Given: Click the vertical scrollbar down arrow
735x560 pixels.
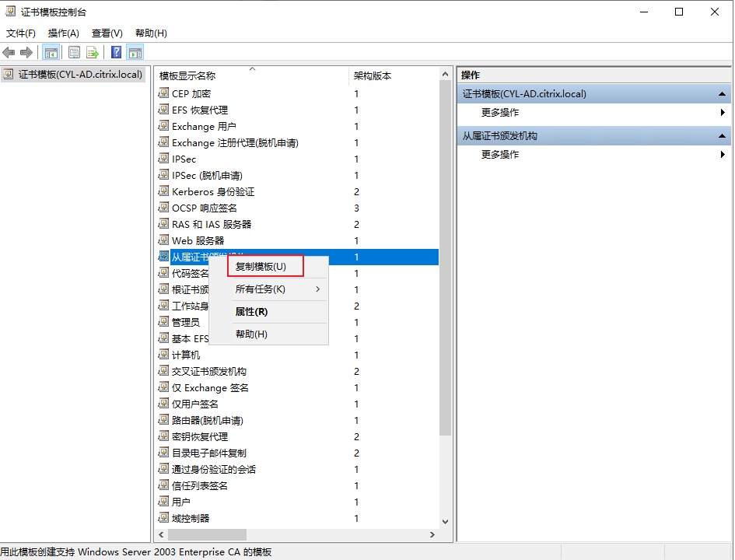Looking at the screenshot, I should click(x=446, y=522).
